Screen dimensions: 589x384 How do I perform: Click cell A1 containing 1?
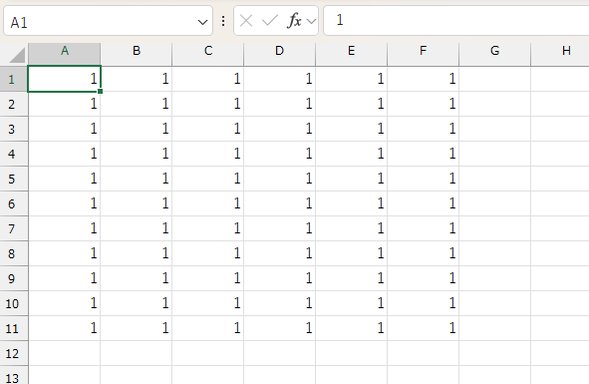[64, 79]
